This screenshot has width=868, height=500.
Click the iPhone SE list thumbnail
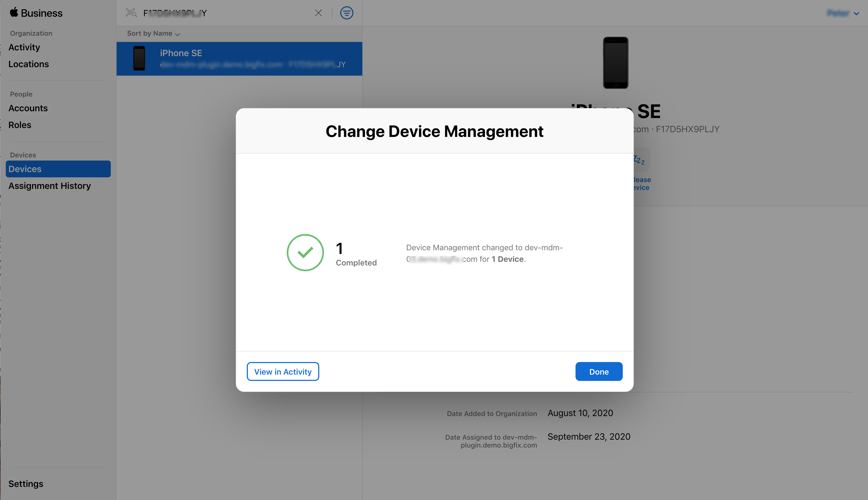(x=139, y=58)
